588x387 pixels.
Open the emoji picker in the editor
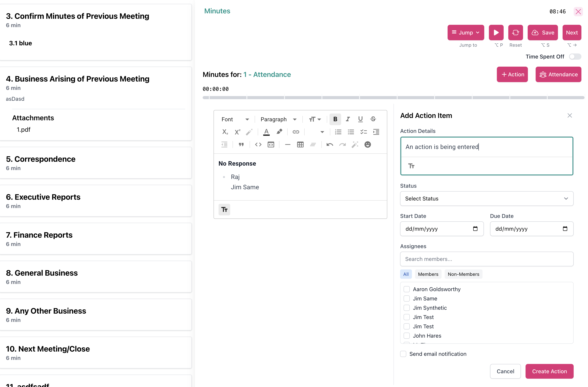(x=368, y=144)
